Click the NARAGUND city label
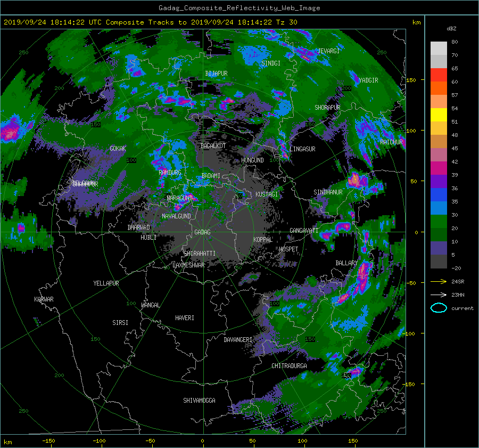Viewport: 479px width, 448px height. click(180, 198)
